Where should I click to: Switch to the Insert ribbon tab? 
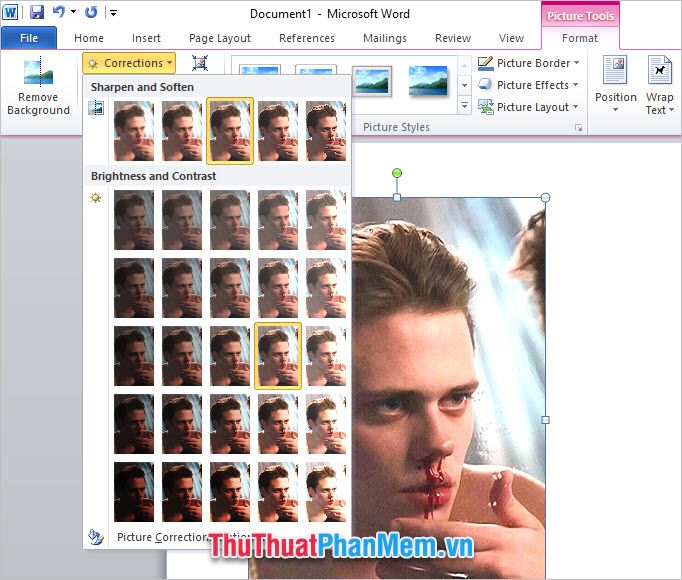point(146,38)
